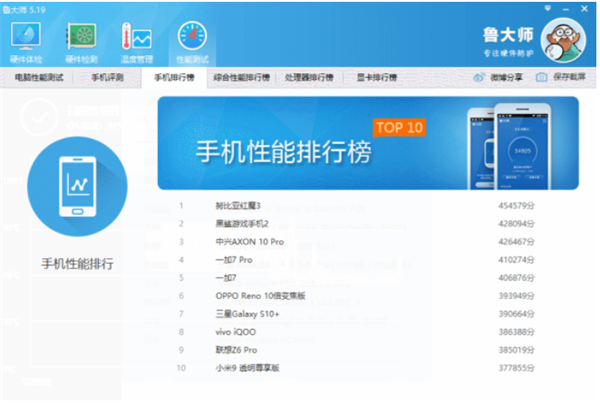Click 鲁大师 brand logo text
This screenshot has width=600, height=404.
[508, 35]
